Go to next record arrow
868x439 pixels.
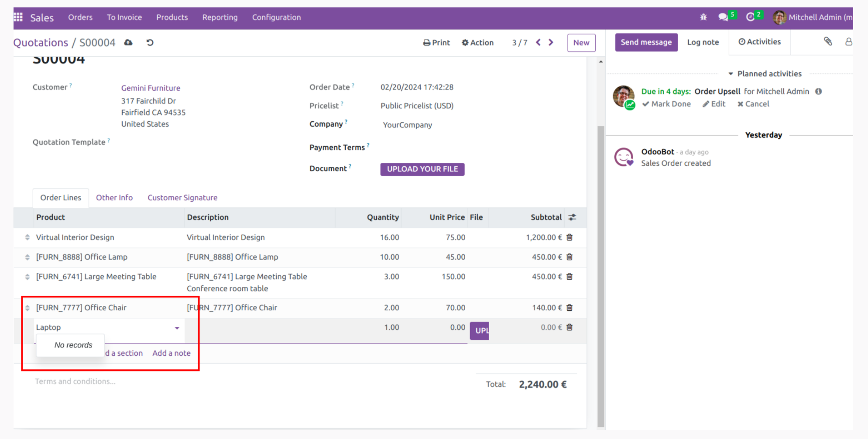(551, 42)
